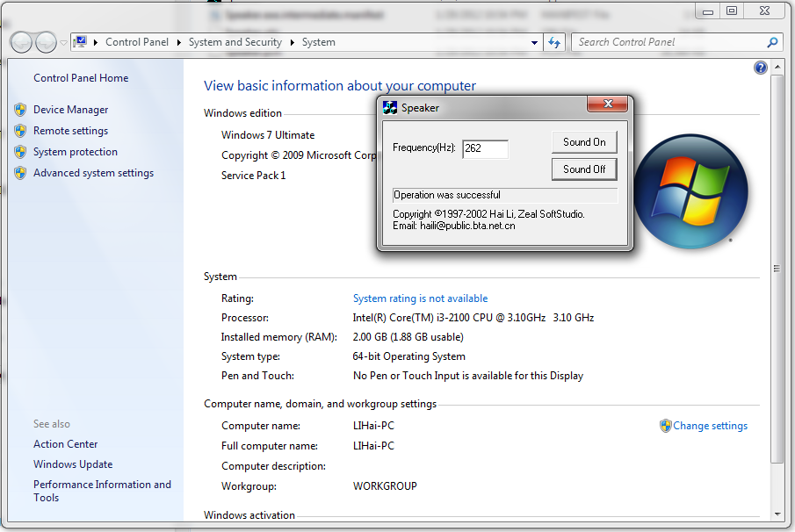
Task: Open System protection settings
Action: pos(76,152)
